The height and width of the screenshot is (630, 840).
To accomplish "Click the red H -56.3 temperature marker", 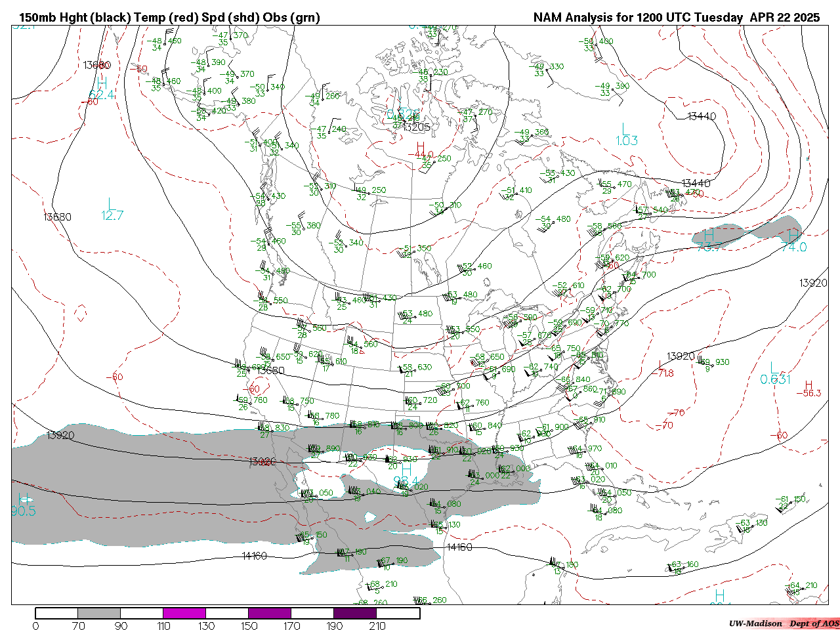I will coord(808,389).
